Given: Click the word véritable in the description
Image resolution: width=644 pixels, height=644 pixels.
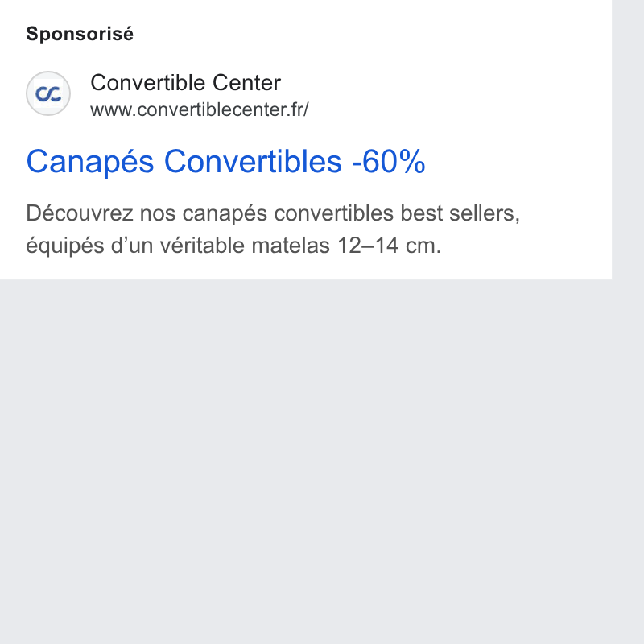Looking at the screenshot, I should [202, 246].
